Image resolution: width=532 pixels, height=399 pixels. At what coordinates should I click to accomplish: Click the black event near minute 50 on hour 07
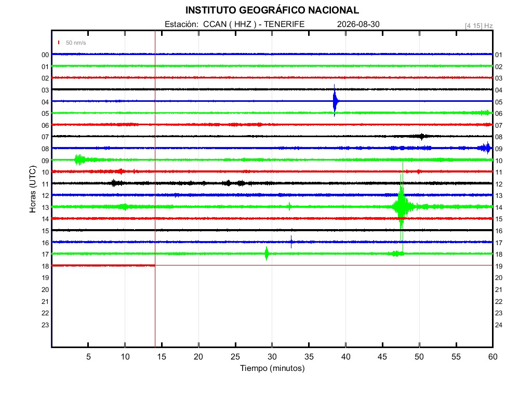tap(421, 137)
